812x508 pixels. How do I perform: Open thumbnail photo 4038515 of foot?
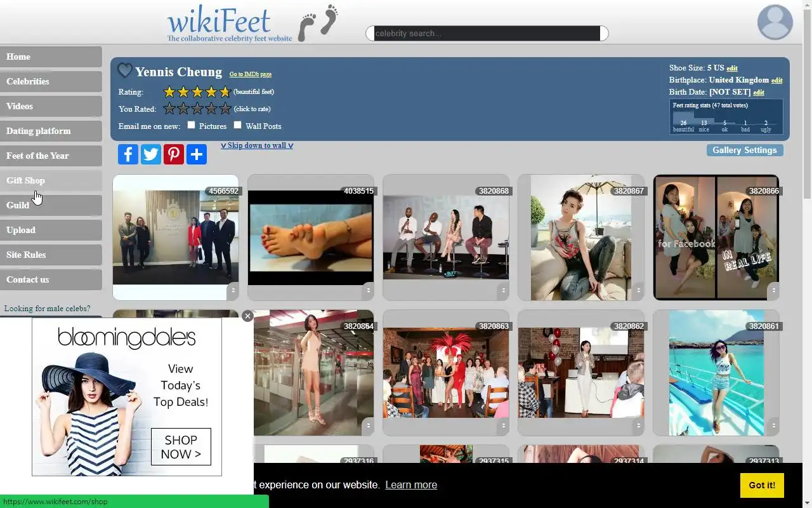311,237
